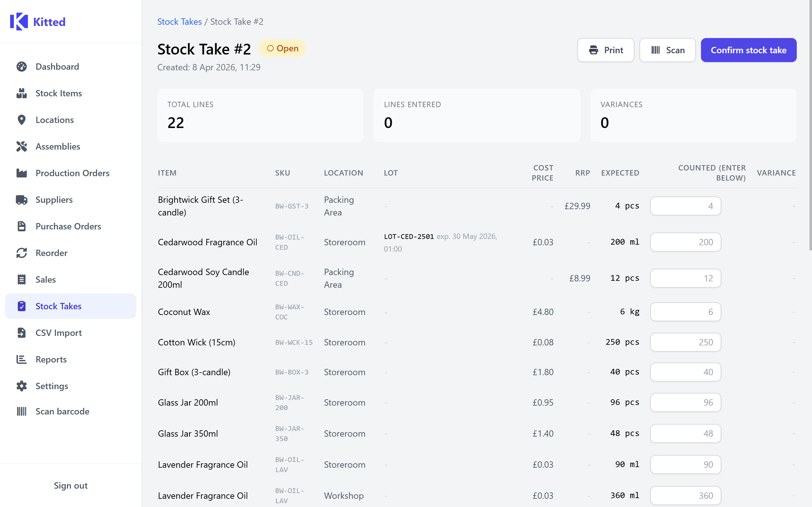Screen dimensions: 812x507
Task: Click the Scan button near the page title
Action: point(667,50)
